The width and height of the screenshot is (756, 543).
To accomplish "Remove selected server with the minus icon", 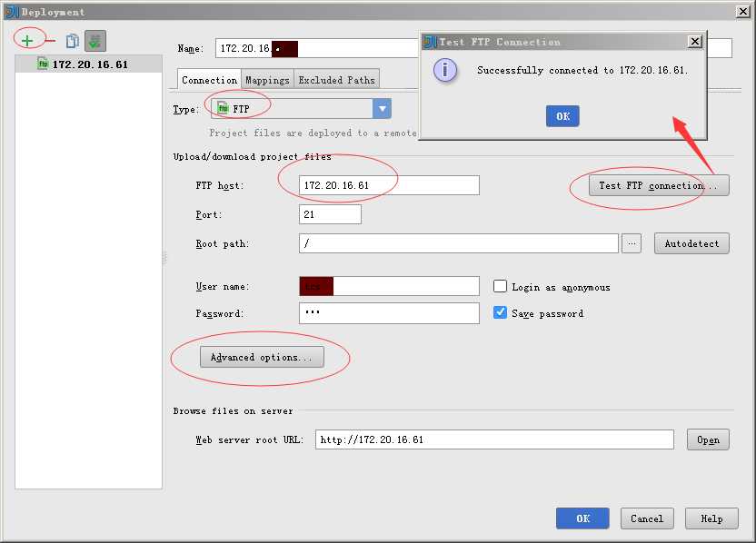I will (x=50, y=41).
